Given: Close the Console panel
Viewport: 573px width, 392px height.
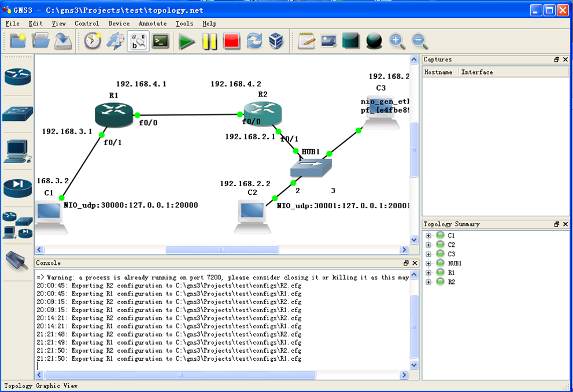Looking at the screenshot, I should (x=415, y=263).
